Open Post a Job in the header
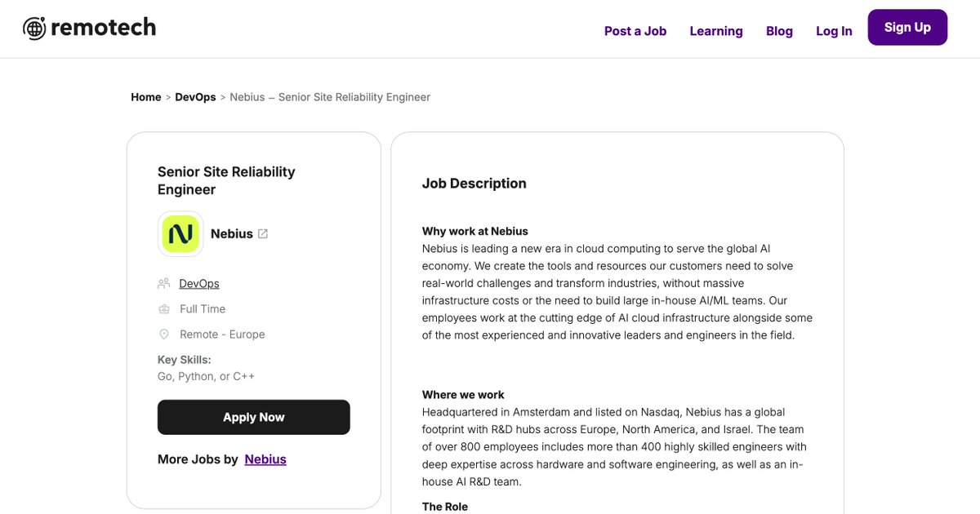 tap(635, 31)
